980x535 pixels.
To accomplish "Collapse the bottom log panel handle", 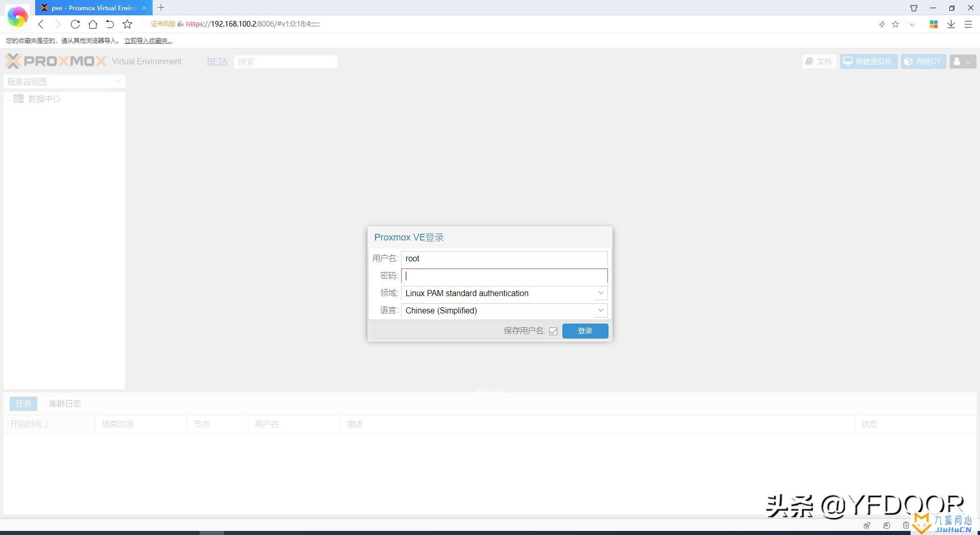I will click(x=489, y=391).
